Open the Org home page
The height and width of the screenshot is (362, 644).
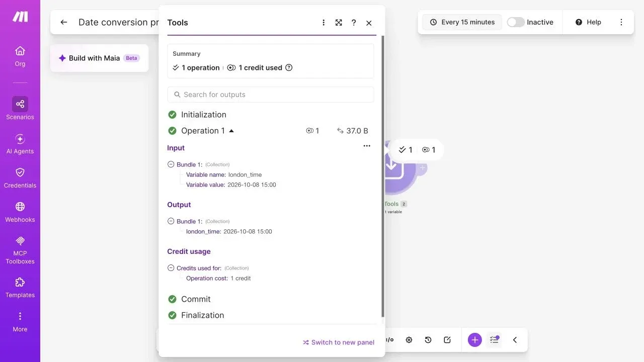pyautogui.click(x=20, y=56)
